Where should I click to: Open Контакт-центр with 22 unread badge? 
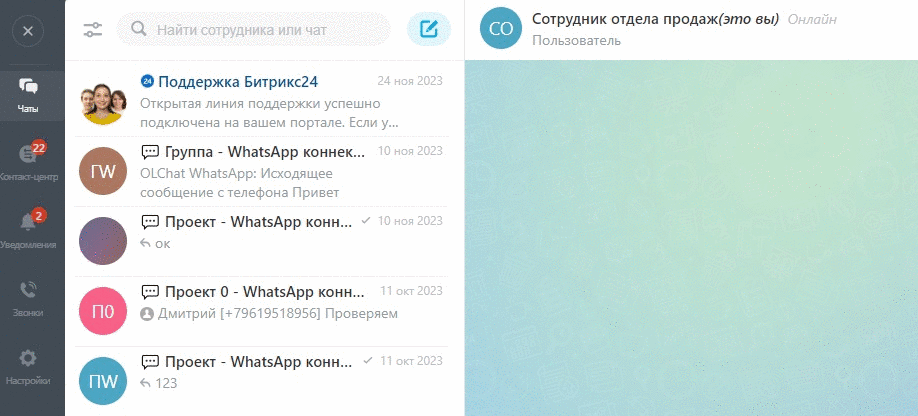[29, 160]
